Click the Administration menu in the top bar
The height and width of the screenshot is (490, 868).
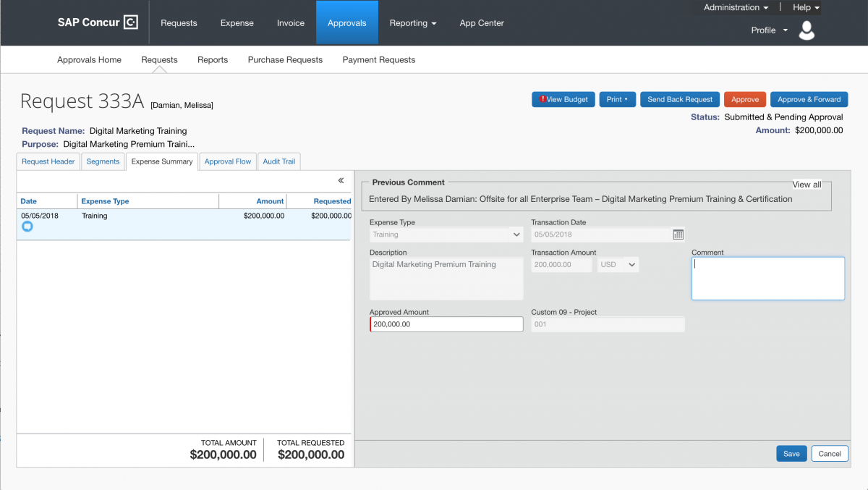[733, 7]
